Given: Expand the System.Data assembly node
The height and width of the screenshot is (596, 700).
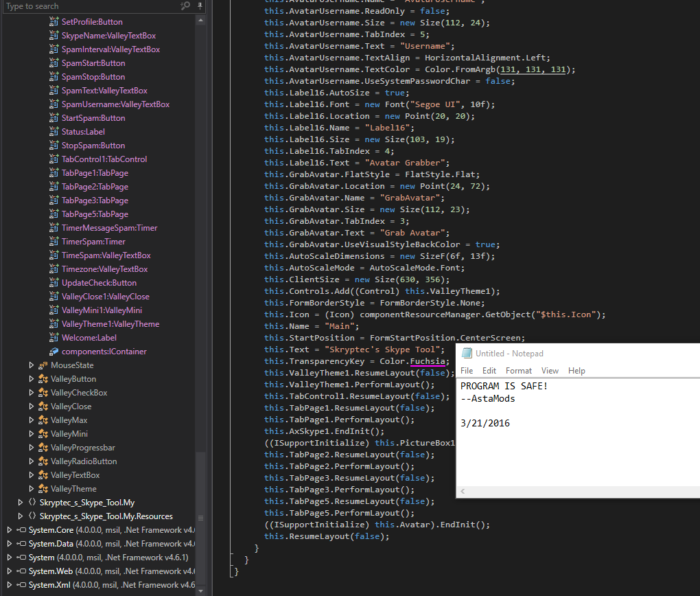Looking at the screenshot, I should (10, 544).
